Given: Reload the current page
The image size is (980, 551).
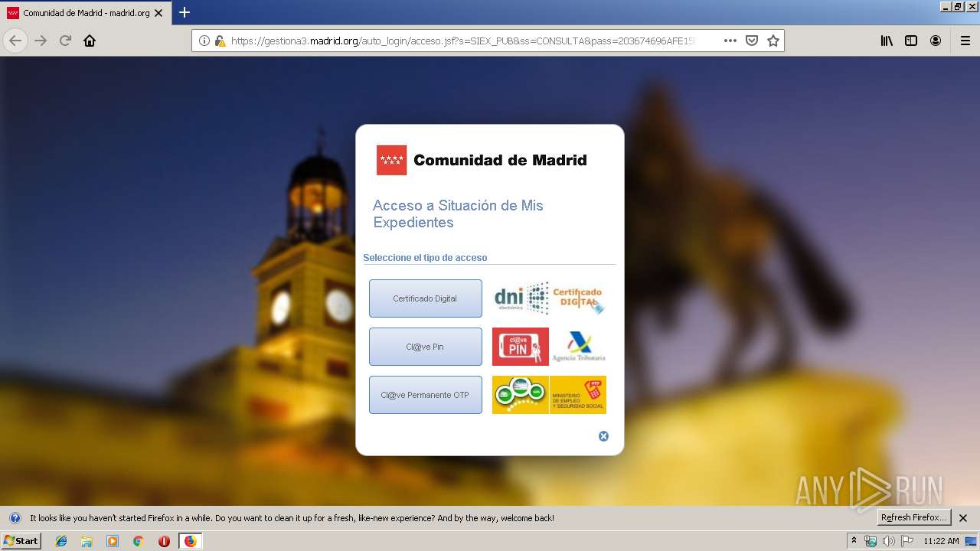Looking at the screenshot, I should [65, 41].
